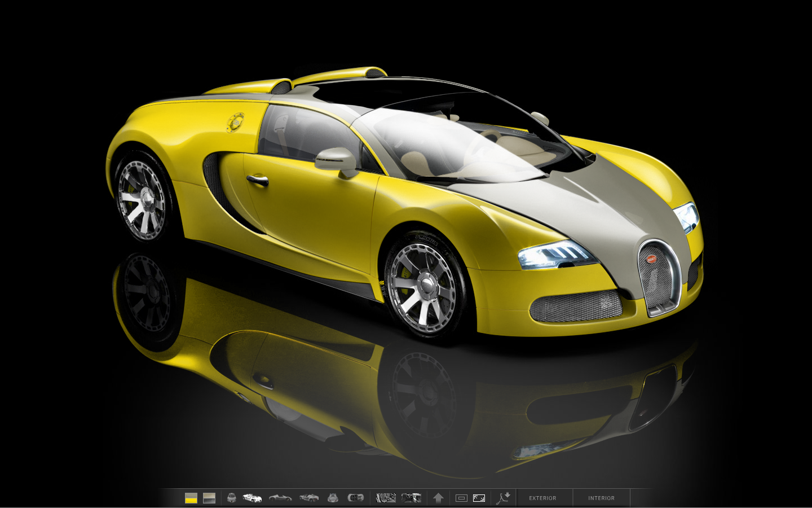
Task: Download the PDF of the configuration
Action: point(503,498)
